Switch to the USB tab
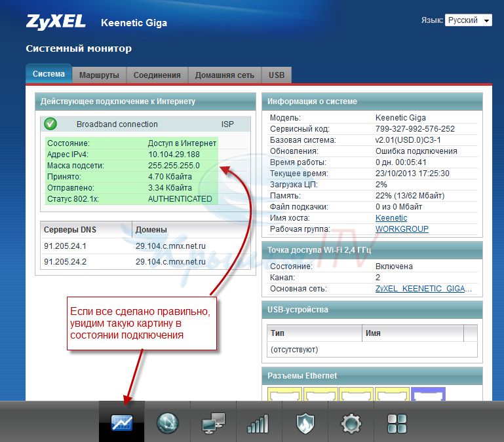 pos(277,75)
